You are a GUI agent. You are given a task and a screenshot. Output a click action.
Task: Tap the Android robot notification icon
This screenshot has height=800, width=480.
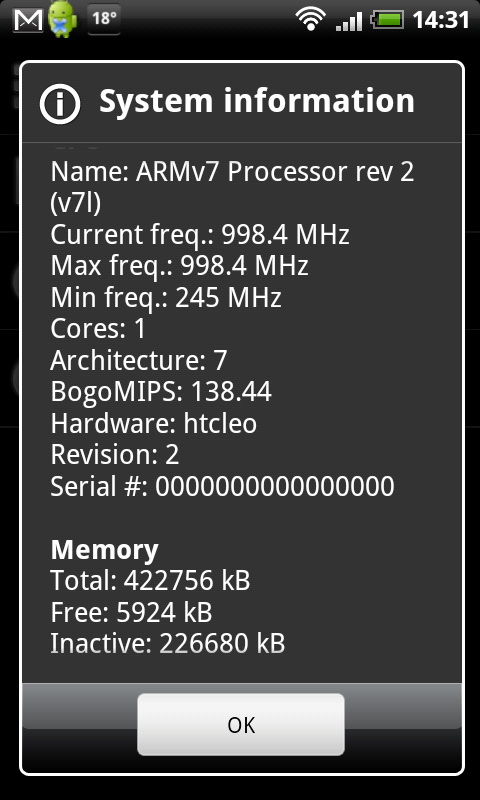(x=63, y=19)
